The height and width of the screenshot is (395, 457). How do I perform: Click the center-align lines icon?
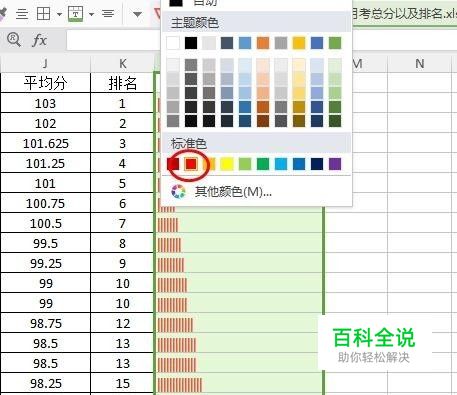tap(108, 14)
